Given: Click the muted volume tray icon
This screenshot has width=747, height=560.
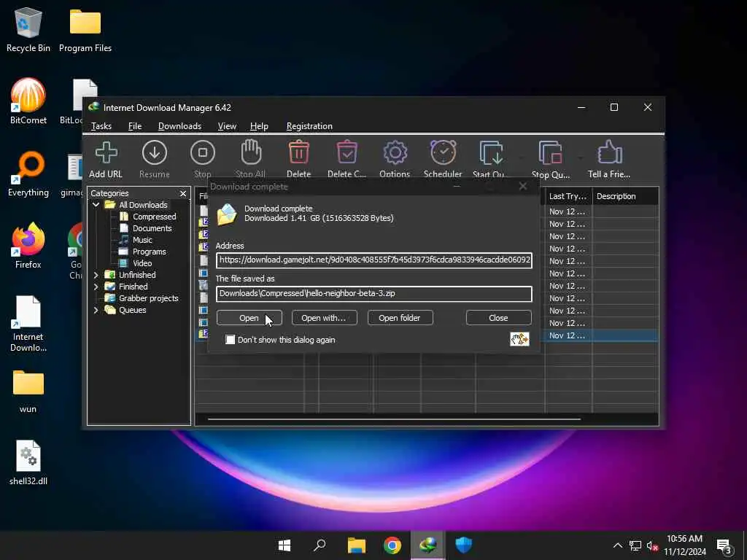Looking at the screenshot, I should [652, 545].
